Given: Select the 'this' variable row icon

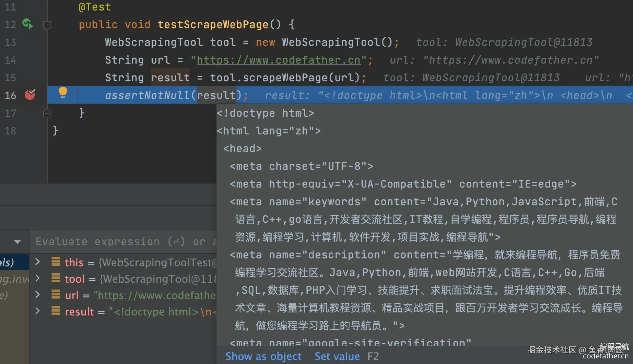Looking at the screenshot, I should tap(56, 262).
